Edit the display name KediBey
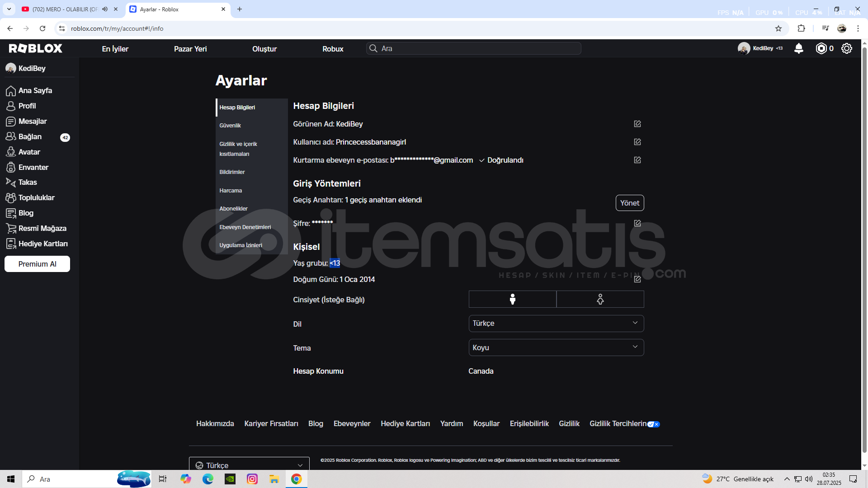This screenshot has width=868, height=488. (637, 124)
